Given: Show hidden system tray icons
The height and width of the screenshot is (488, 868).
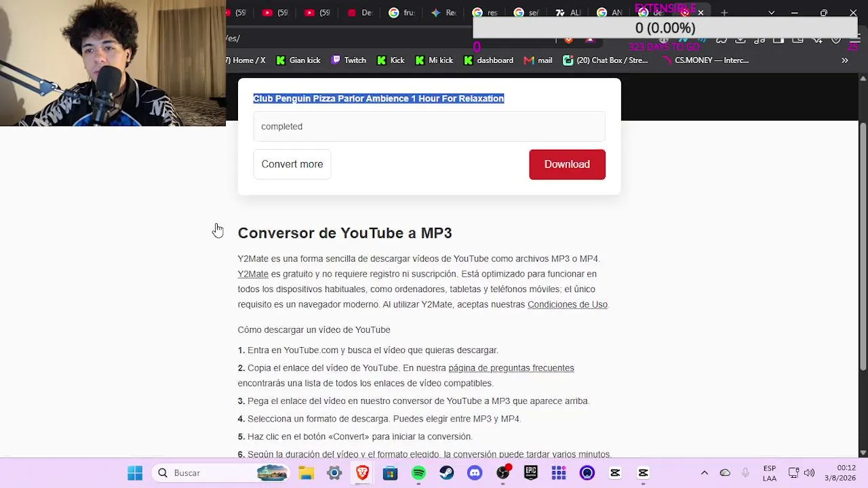Looking at the screenshot, I should tap(705, 473).
